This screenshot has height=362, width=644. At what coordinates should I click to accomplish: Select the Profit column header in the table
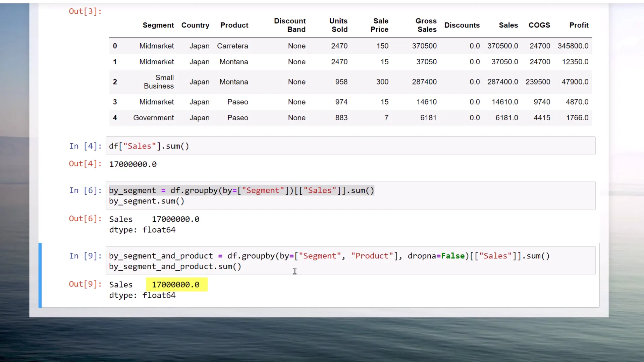(579, 25)
